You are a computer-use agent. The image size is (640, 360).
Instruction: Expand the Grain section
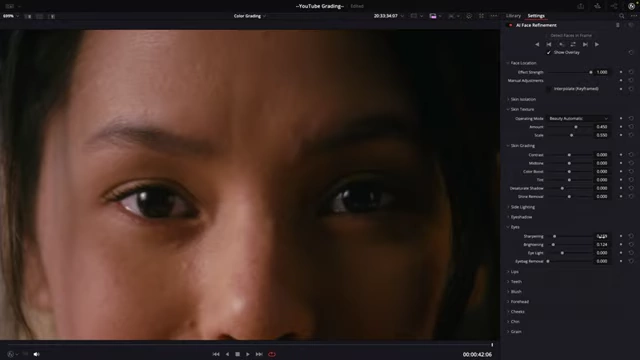508,332
